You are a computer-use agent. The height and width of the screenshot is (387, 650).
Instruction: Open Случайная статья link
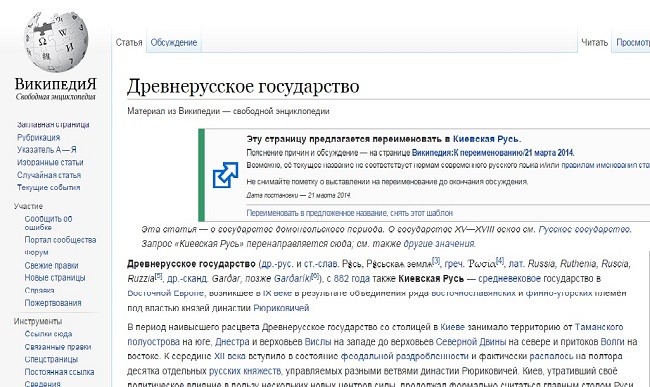tap(49, 175)
